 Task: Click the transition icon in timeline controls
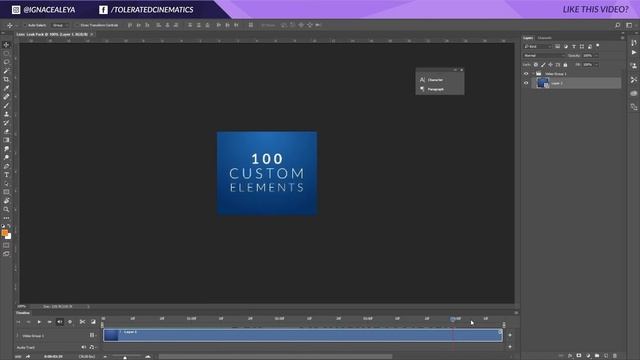(x=93, y=322)
